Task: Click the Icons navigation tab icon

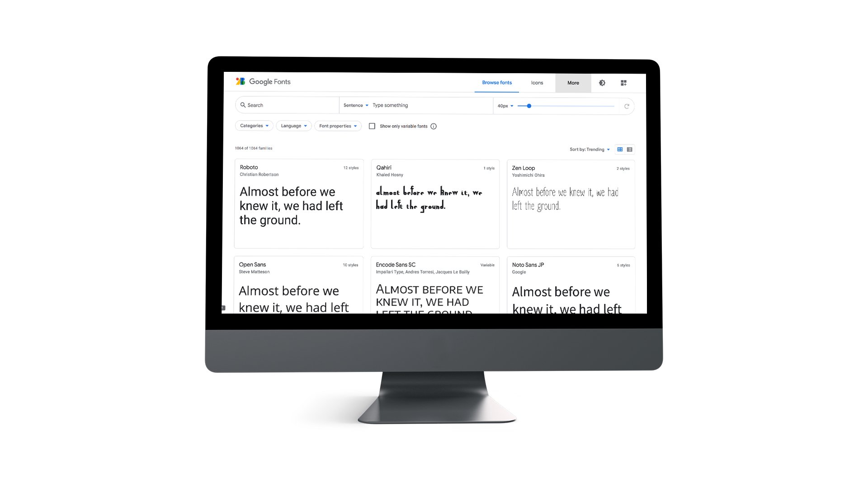Action: point(537,82)
